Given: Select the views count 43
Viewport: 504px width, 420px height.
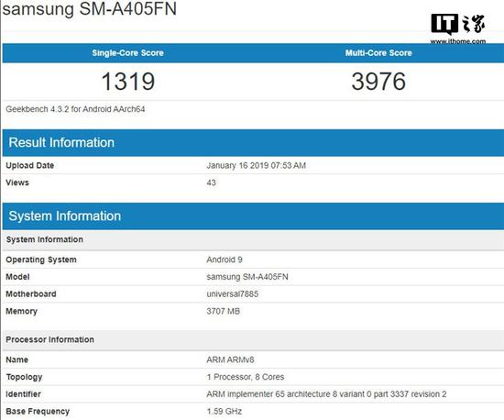Looking at the screenshot, I should click(x=211, y=182).
